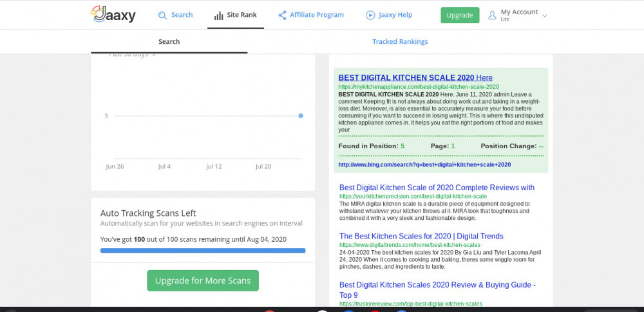Click the yourkitchenprecision.com green URL
The width and height of the screenshot is (644, 312).
413,197
